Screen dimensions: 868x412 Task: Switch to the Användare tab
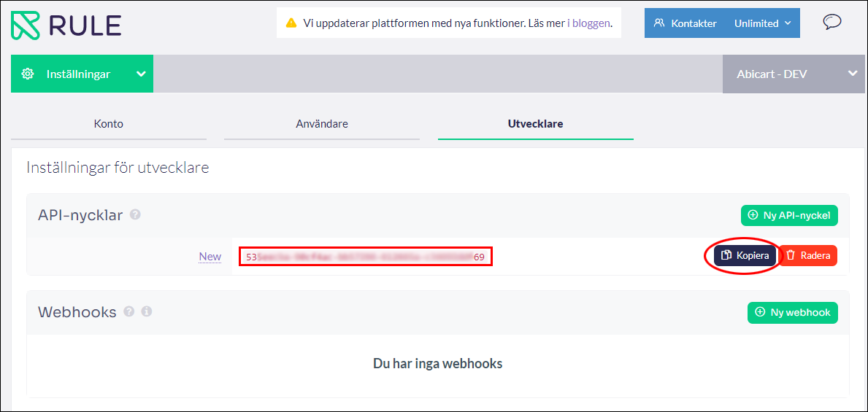(x=322, y=124)
